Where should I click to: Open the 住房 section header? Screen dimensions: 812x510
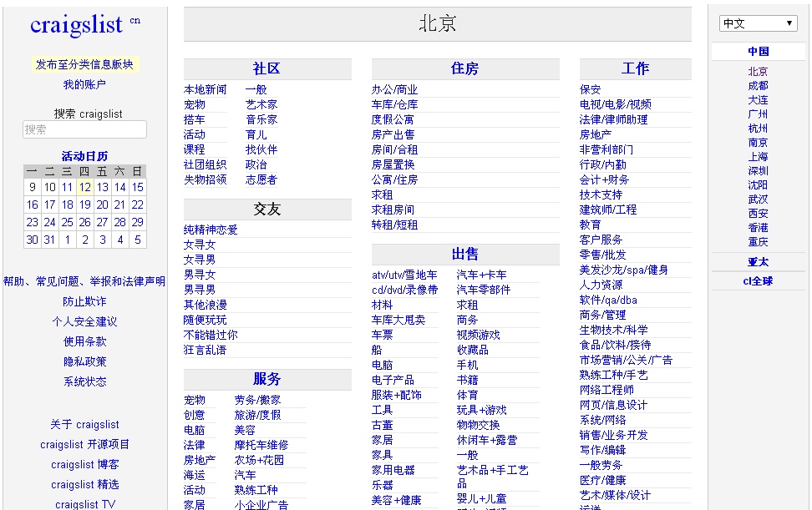coord(464,68)
